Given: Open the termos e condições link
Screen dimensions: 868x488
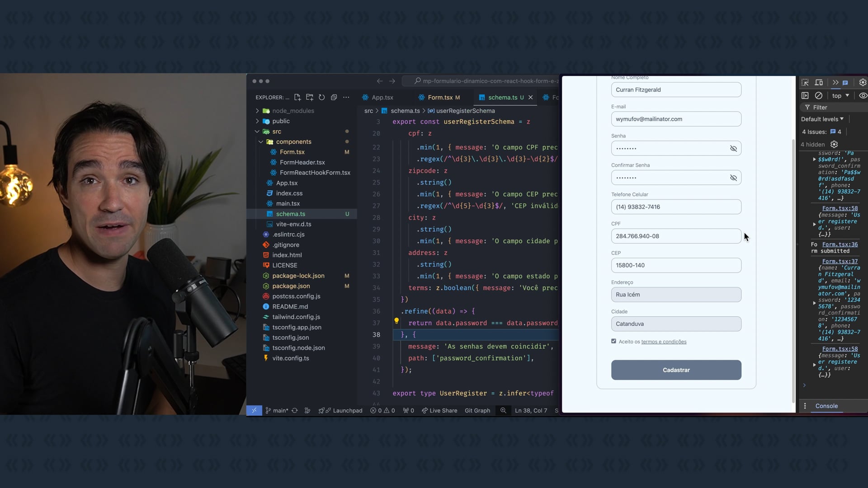Looking at the screenshot, I should (x=663, y=342).
